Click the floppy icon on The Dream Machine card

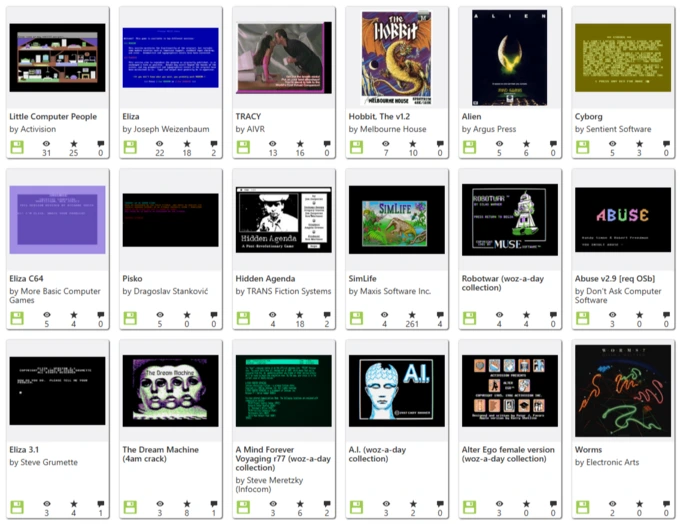point(130,507)
